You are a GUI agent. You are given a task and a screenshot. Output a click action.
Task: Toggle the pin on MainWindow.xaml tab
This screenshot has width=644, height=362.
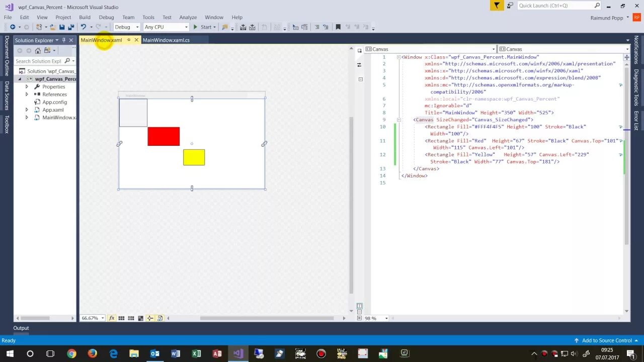(x=129, y=40)
